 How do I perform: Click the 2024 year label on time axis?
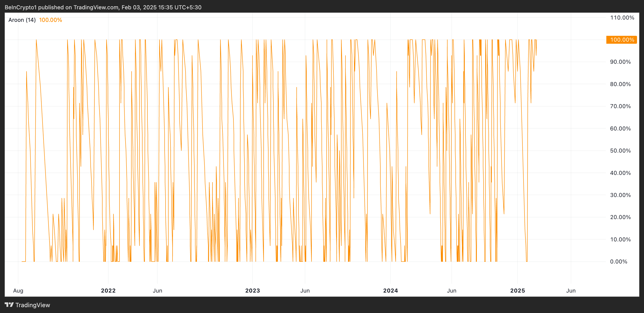click(x=391, y=290)
